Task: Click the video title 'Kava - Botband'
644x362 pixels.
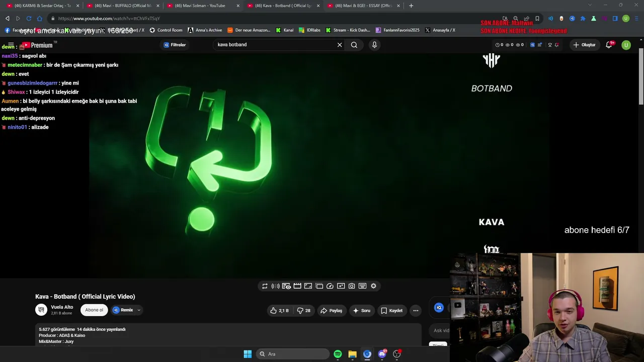Action: pyautogui.click(x=85, y=297)
